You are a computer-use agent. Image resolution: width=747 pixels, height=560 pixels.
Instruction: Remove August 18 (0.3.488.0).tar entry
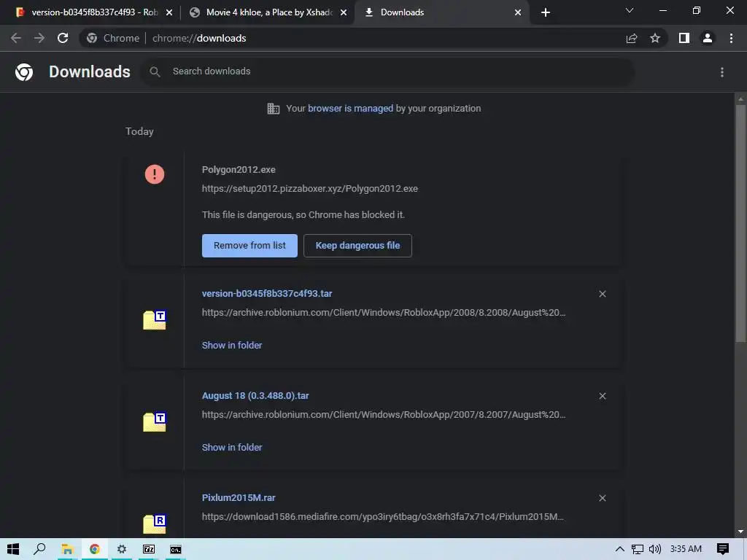point(603,396)
